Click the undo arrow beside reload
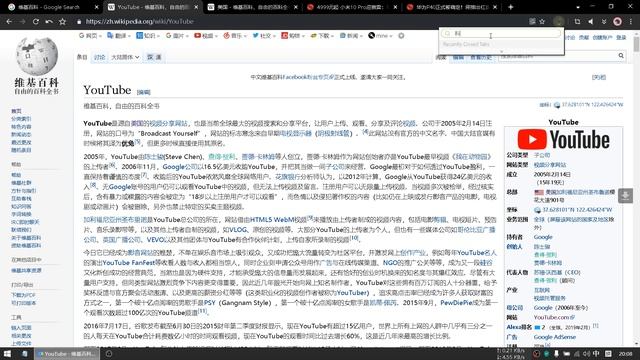Viewport: 640px width, 360px height. click(x=49, y=21)
